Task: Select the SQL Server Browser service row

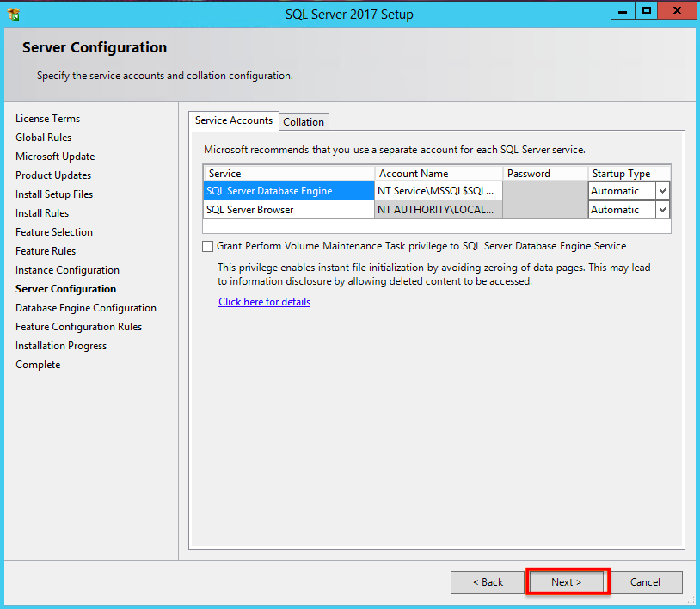Action: [x=289, y=210]
